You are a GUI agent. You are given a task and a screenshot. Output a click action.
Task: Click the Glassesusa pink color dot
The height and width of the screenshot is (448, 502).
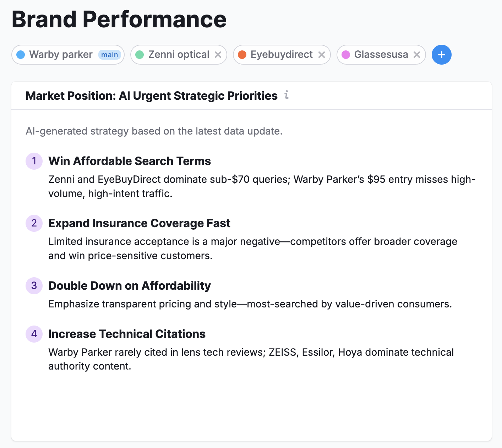coord(346,55)
